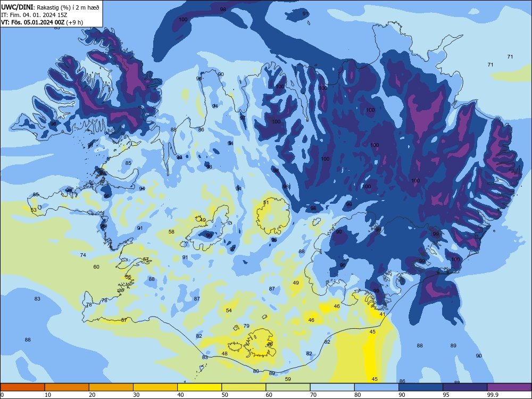Pick the pale yellow 50–60 legend swatch
Viewport: 532px width, 399px height.
pyautogui.click(x=244, y=387)
